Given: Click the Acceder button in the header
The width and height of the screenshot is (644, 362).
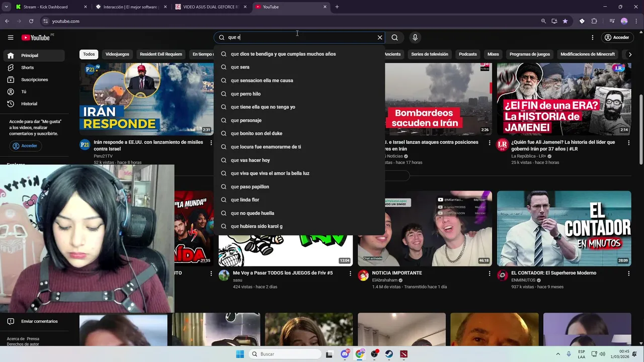Looking at the screenshot, I should point(617,37).
